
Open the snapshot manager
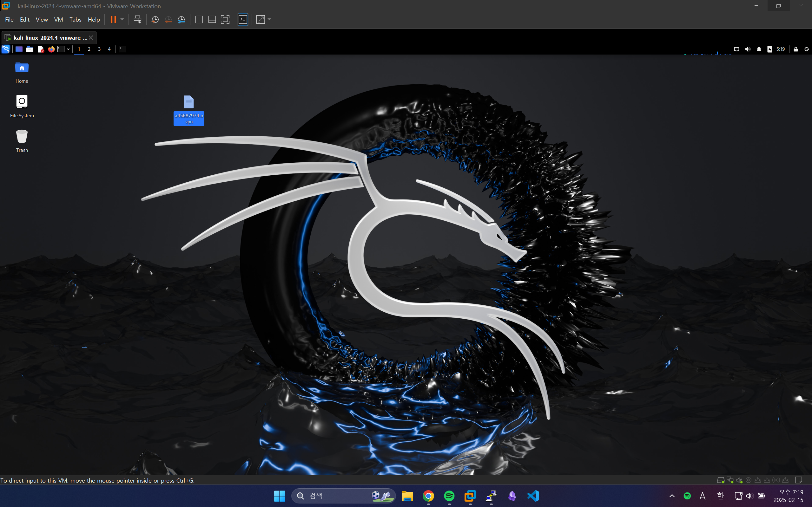pos(182,19)
